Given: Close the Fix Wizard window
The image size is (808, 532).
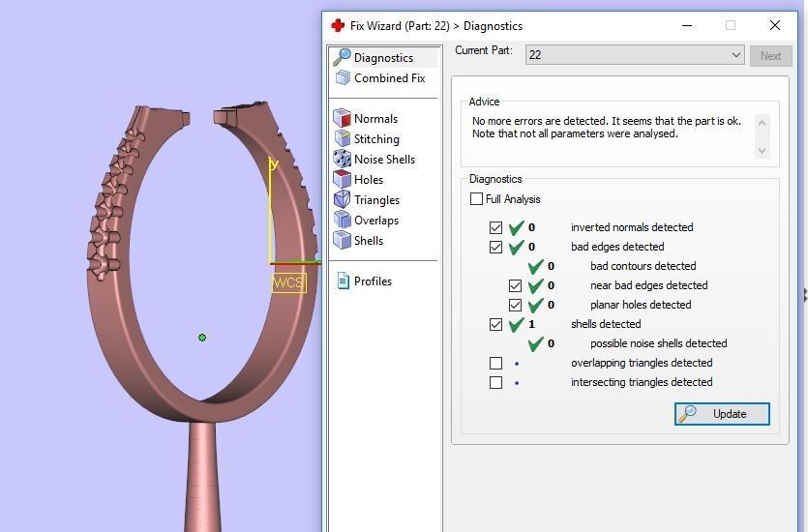Looking at the screenshot, I should pos(774,25).
